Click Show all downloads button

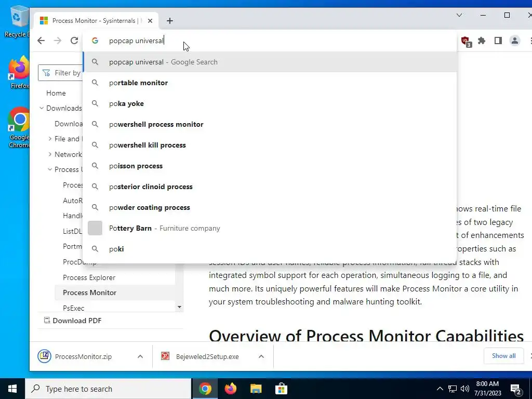[x=503, y=356]
